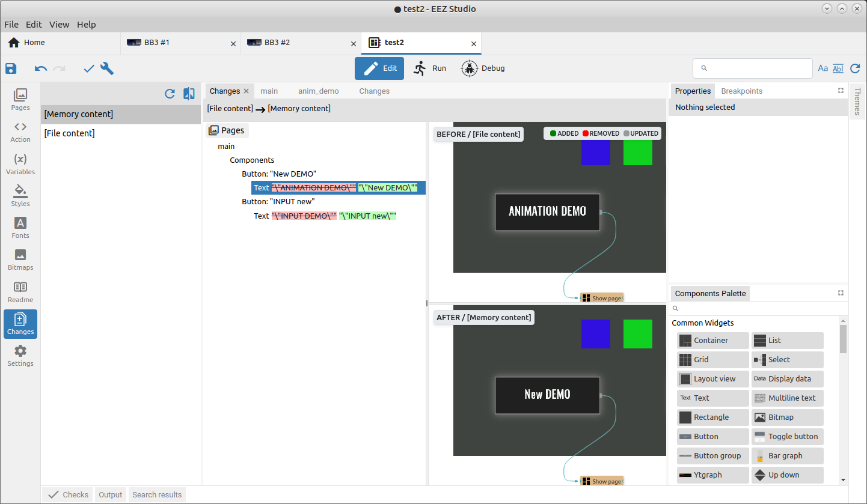Open the Pages sidebar panel
The height and width of the screenshot is (504, 867).
point(20,100)
